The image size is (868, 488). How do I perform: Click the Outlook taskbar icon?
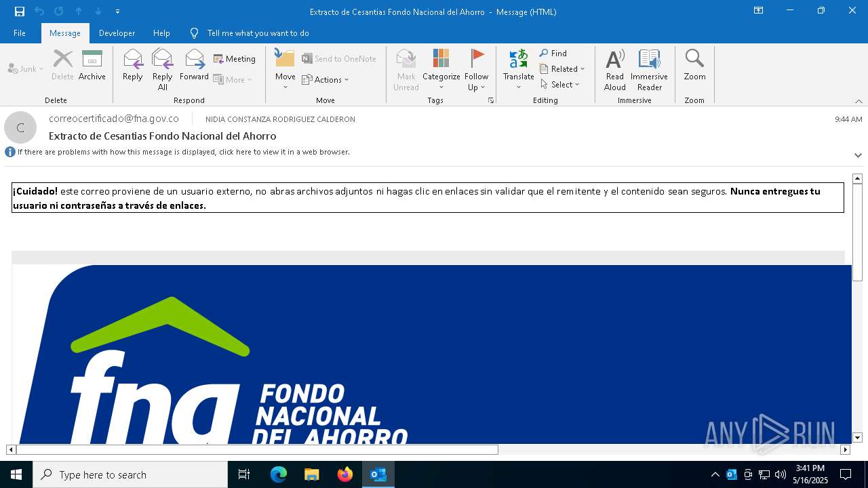tap(378, 474)
